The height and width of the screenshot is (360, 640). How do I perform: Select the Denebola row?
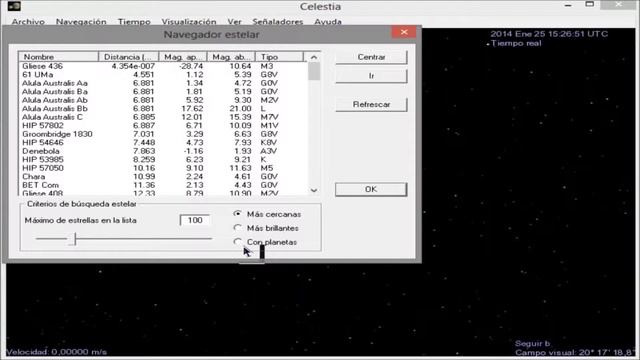tap(163, 151)
